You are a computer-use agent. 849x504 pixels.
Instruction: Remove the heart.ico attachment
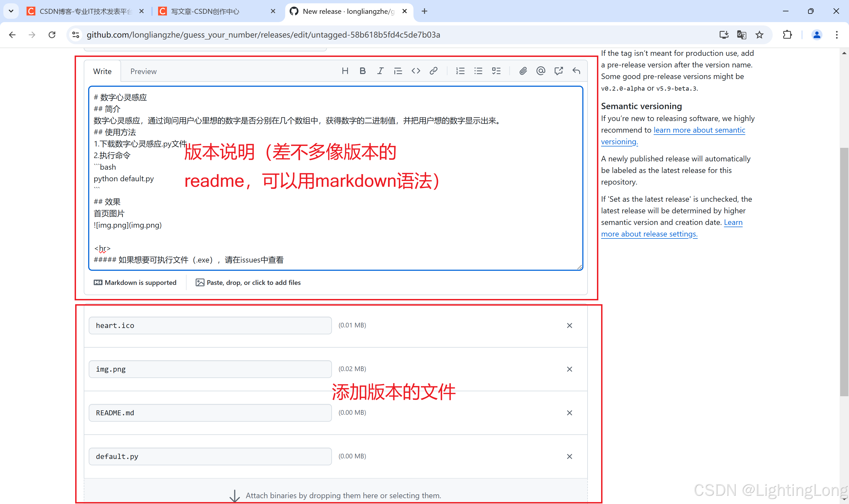(570, 325)
